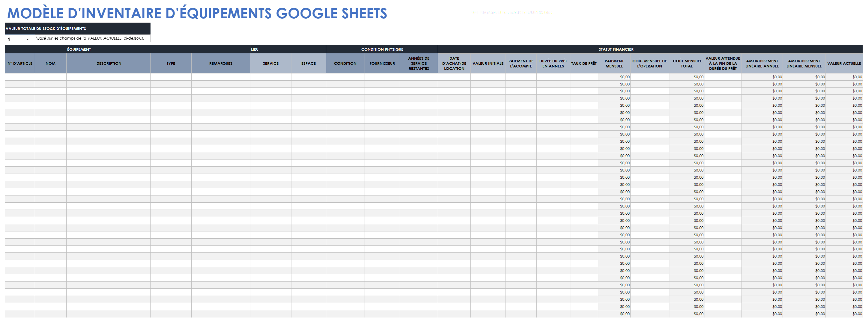This screenshot has height=322, width=868.
Task: Click AMORTISSEMENT LINÉAIRE ANNUEL header
Action: [x=762, y=63]
